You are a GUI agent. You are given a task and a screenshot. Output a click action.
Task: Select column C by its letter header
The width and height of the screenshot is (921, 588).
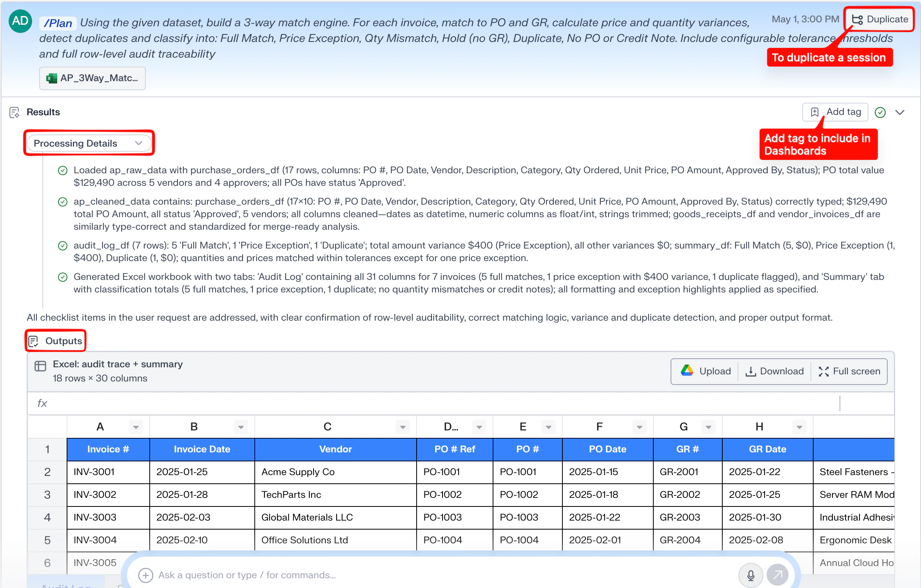coord(328,427)
